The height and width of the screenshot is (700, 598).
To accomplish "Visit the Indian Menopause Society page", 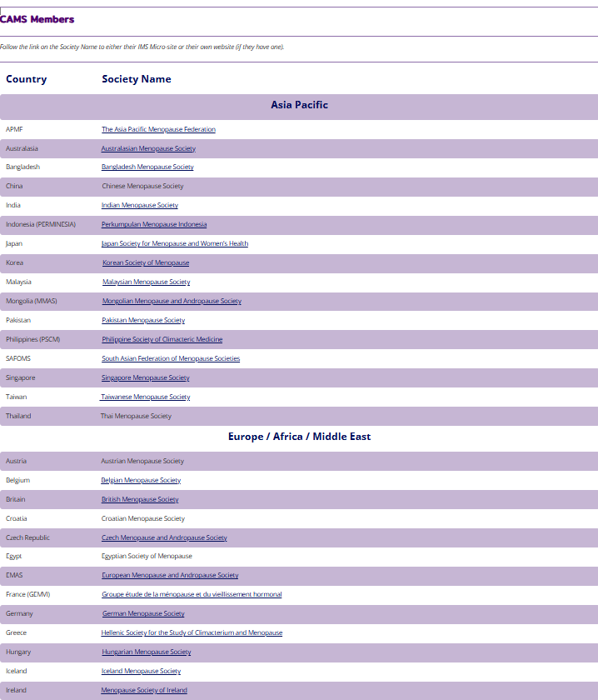I will pyautogui.click(x=140, y=205).
